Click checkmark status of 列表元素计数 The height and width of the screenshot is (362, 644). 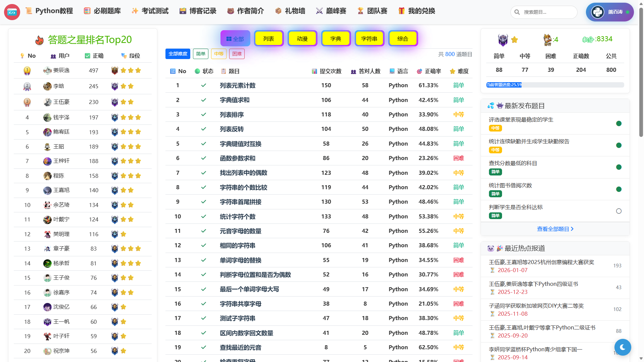[203, 85]
